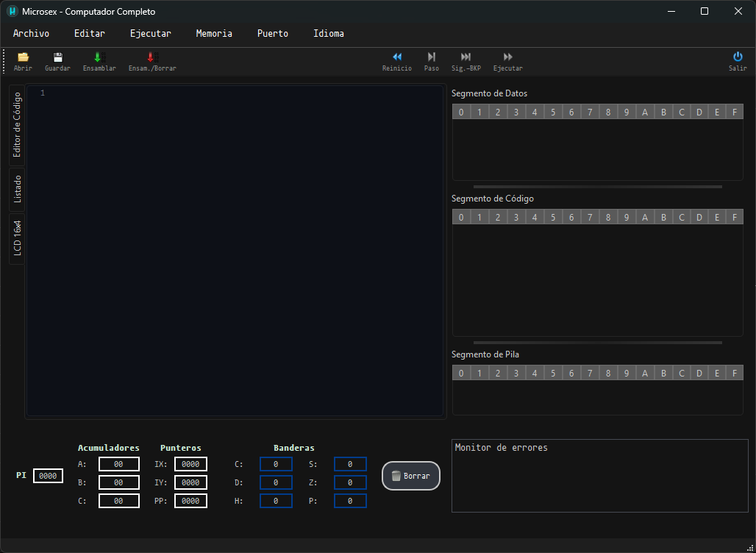The width and height of the screenshot is (756, 553).
Task: Click the D flag value box
Action: pos(276,482)
